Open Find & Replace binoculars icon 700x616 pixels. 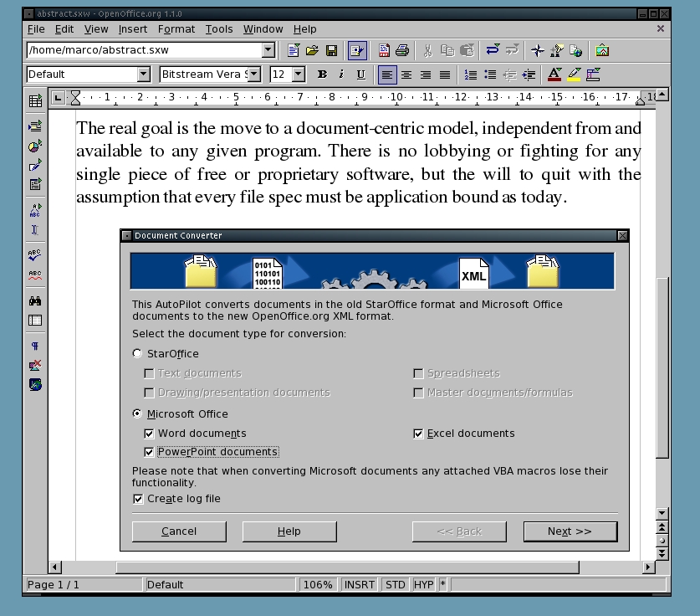pos(35,300)
